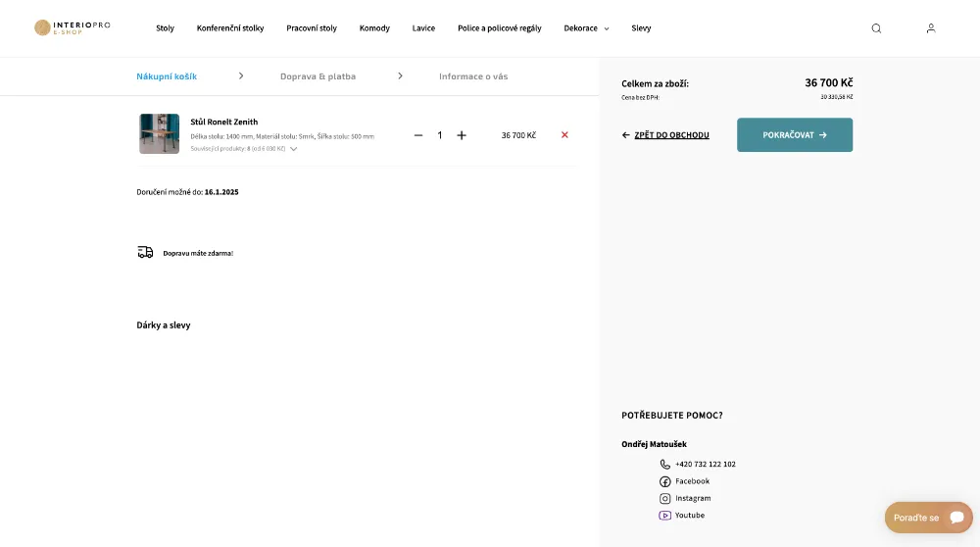Open Police a policové regály category
The width and height of the screenshot is (980, 547).
pos(500,28)
